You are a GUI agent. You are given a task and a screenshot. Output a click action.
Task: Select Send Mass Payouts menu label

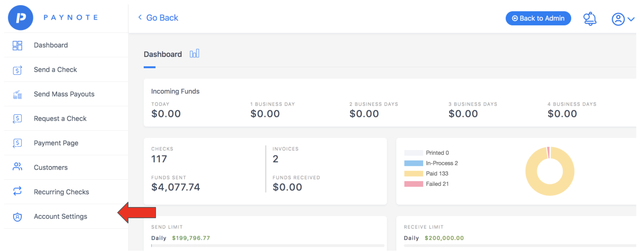64,94
